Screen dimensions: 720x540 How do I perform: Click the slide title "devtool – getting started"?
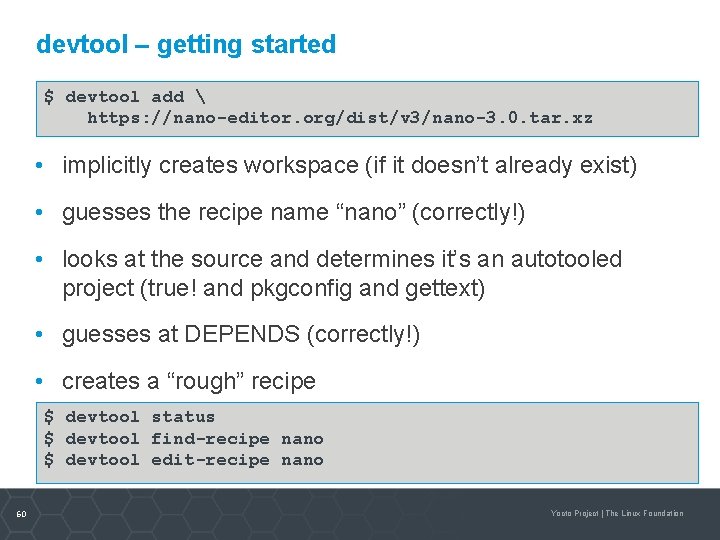click(x=186, y=45)
